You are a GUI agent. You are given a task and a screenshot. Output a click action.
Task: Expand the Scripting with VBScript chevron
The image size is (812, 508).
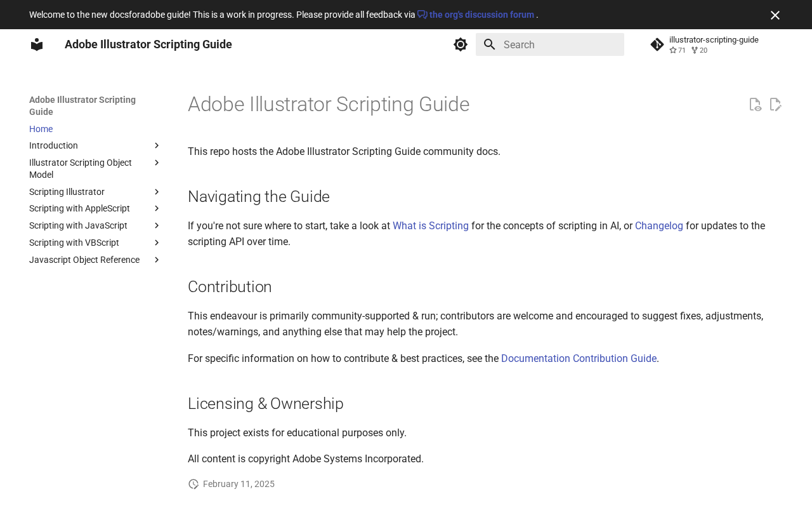(x=157, y=243)
